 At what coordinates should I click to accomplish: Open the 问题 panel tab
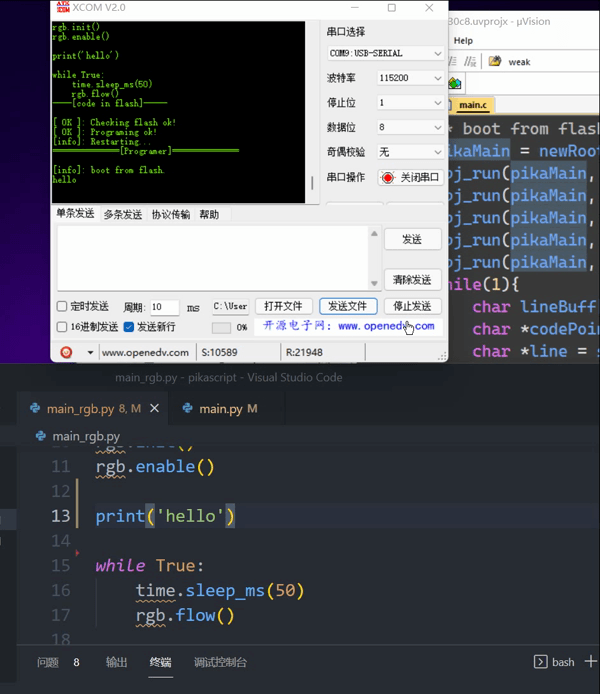click(48, 662)
